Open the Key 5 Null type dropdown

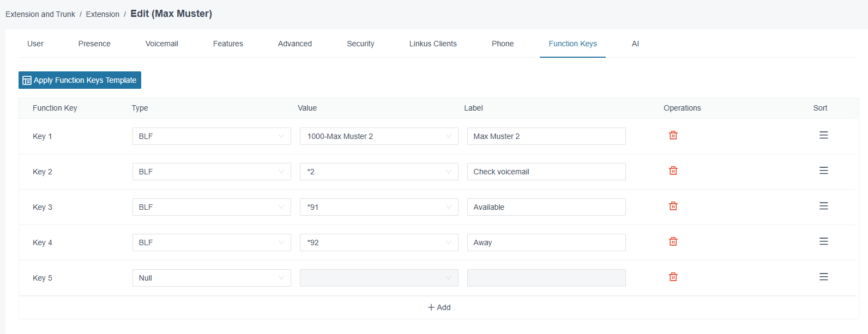click(212, 278)
